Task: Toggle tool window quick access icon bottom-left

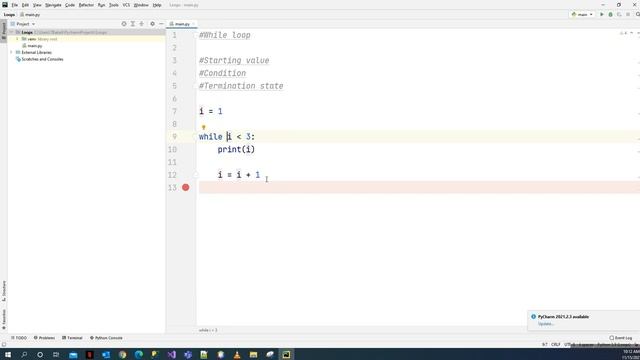Action: point(4,344)
